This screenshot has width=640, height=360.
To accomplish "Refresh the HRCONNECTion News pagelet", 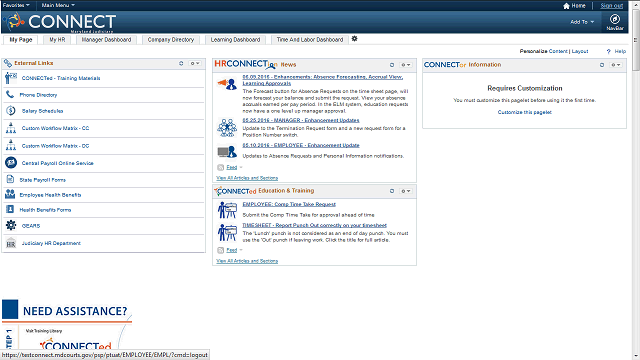I will point(392,65).
